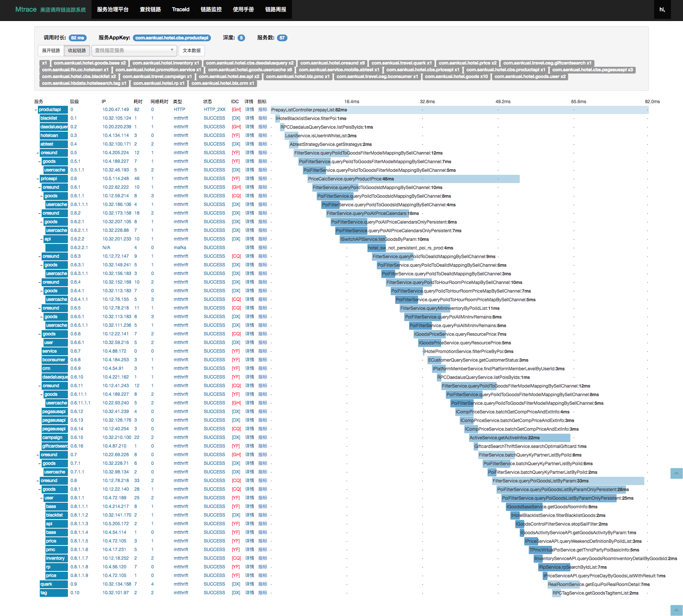Viewport: 683px width, 616px height.
Task: Click the blacklist service label at 0.1
Action: coord(54,118)
